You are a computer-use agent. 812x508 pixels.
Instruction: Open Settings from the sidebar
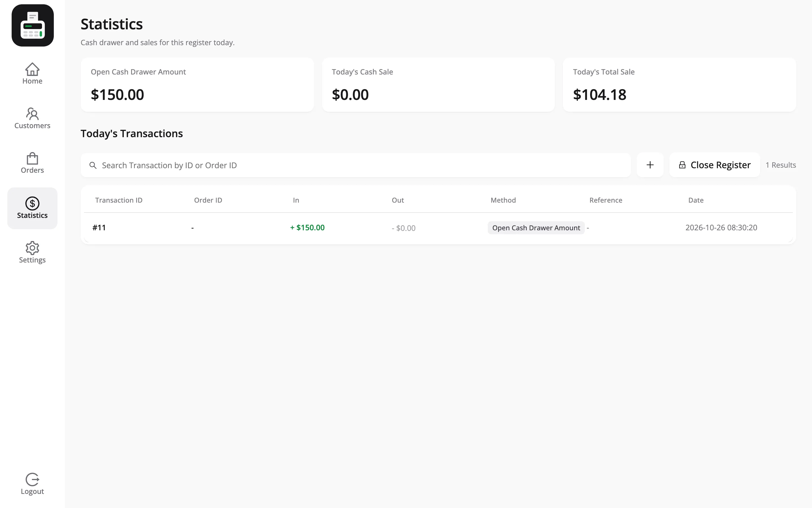pos(32,253)
